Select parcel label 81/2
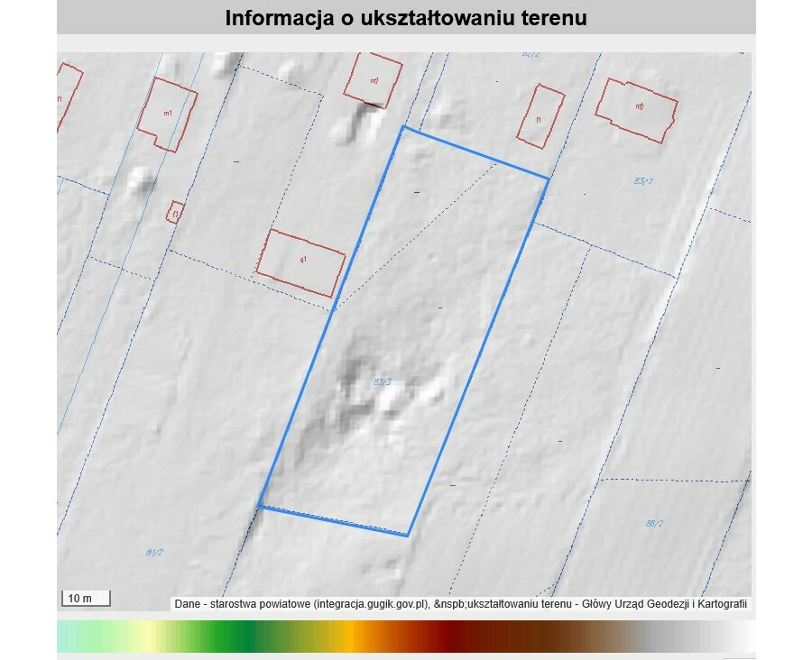The height and width of the screenshot is (660, 812). [x=154, y=553]
